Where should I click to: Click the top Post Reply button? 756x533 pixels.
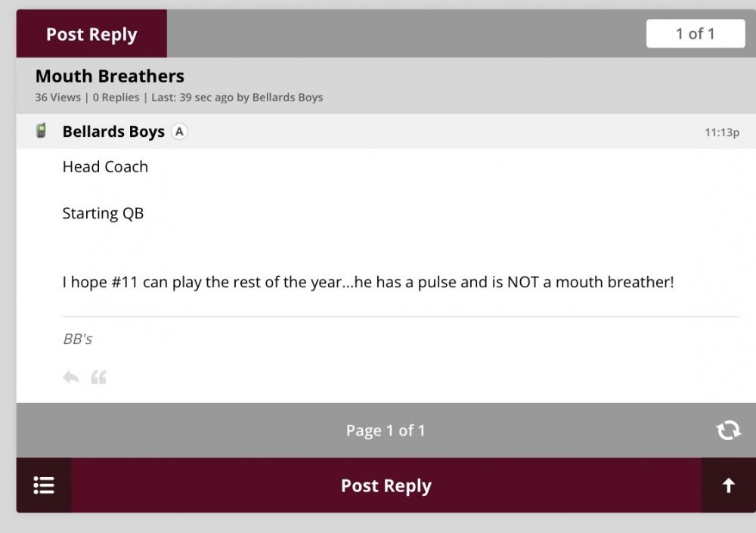tap(91, 34)
